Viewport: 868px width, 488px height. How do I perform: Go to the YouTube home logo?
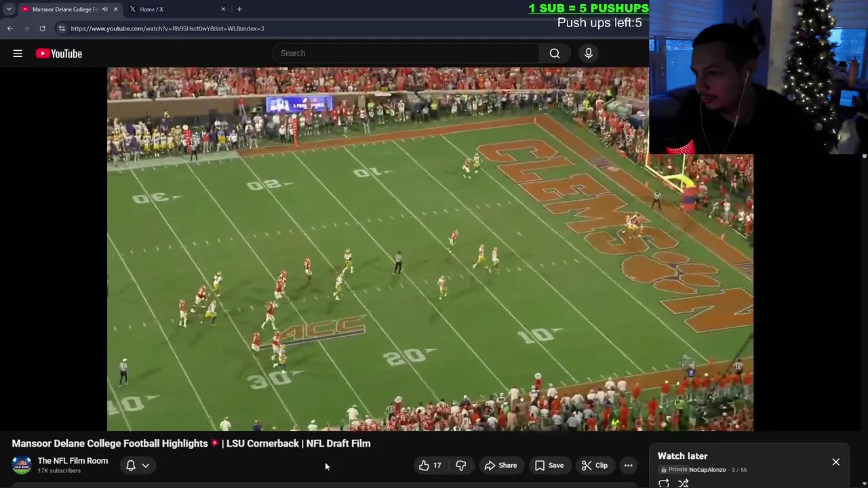(x=59, y=54)
